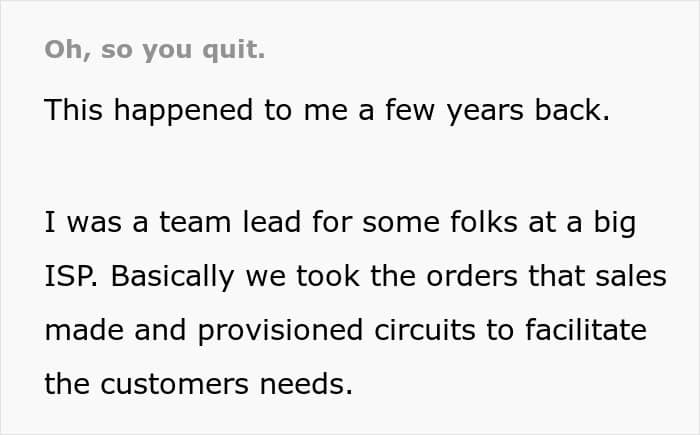
Task: Click the phrase "team lead" in the second paragraph
Action: tap(230, 222)
